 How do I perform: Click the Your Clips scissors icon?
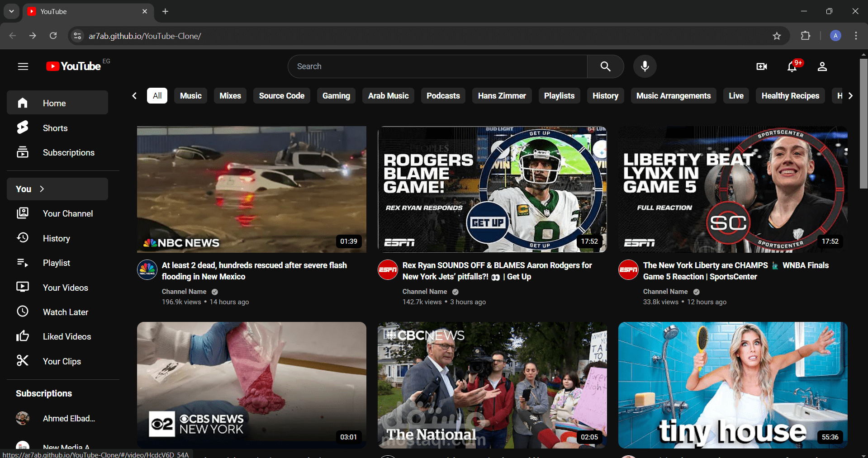(23, 361)
